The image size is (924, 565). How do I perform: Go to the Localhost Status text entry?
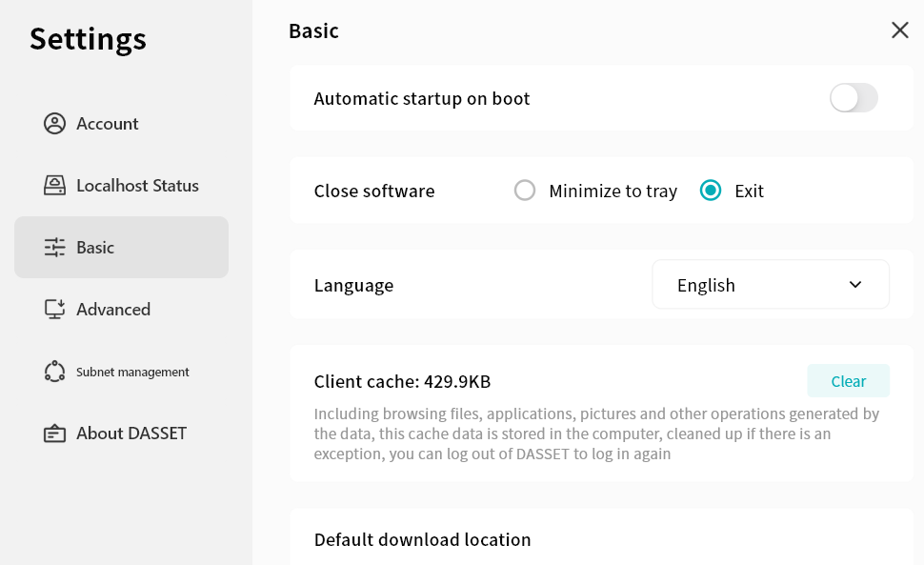(x=137, y=186)
